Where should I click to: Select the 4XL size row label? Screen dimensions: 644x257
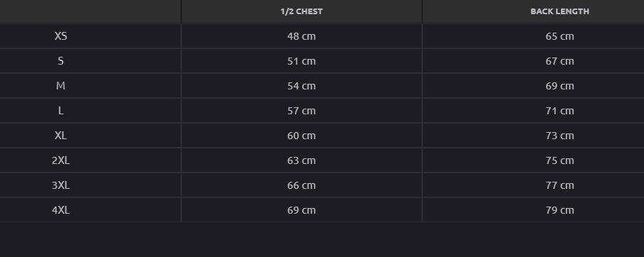click(61, 210)
